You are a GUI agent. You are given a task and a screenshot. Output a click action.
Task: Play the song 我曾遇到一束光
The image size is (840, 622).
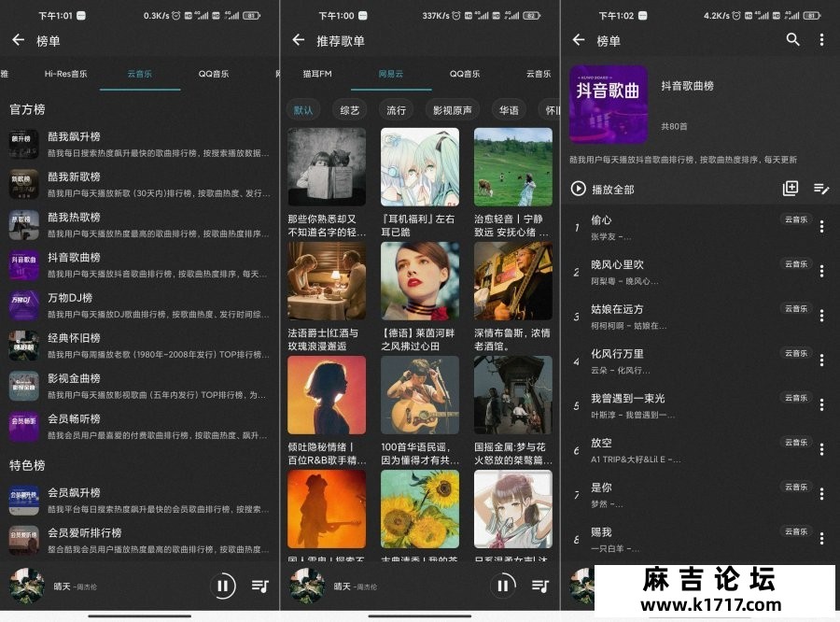click(700, 404)
